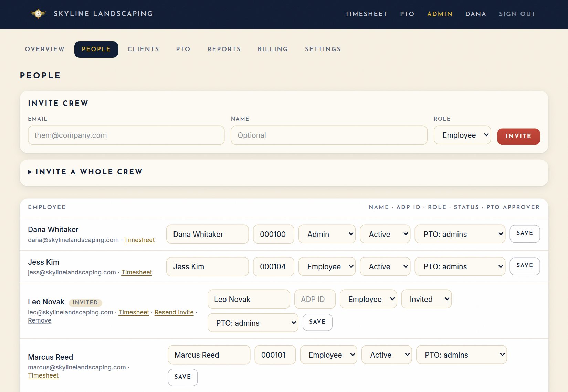Click Admin in the top navigation

[440, 14]
